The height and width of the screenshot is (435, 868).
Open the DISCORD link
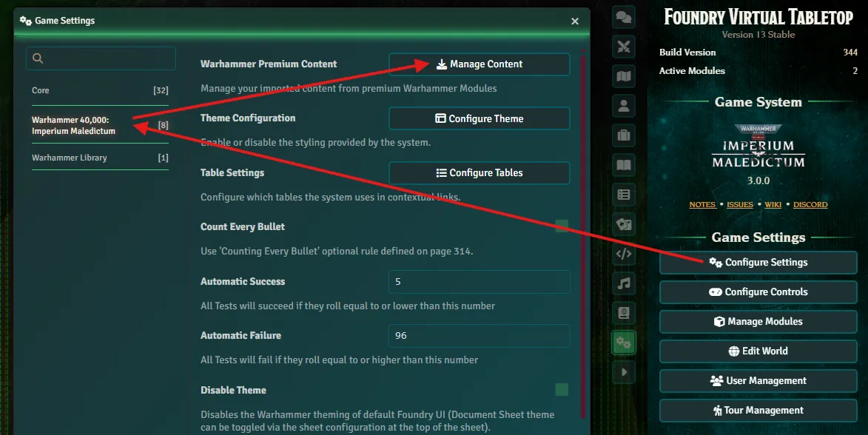click(810, 205)
